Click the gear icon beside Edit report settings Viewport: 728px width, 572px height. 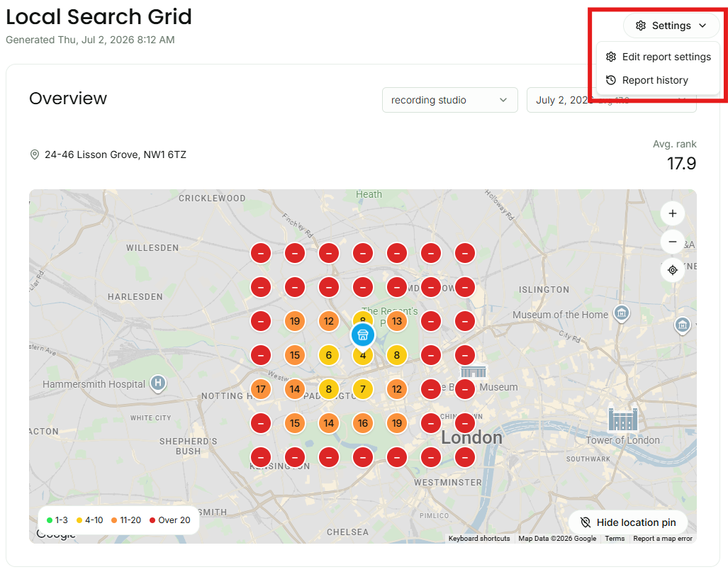(611, 57)
